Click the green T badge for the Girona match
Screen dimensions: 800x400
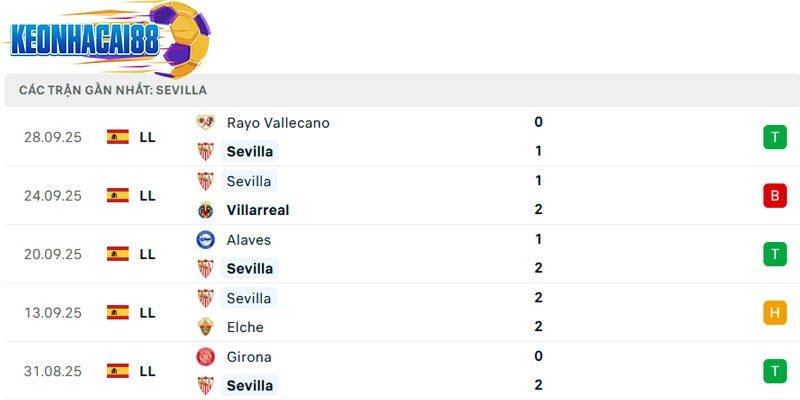pos(774,371)
